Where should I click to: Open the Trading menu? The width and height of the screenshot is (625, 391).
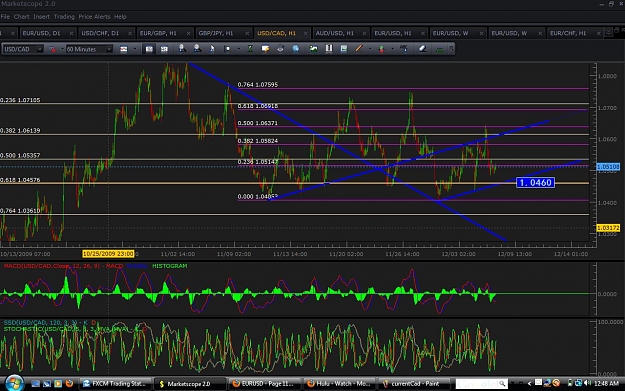pos(64,17)
